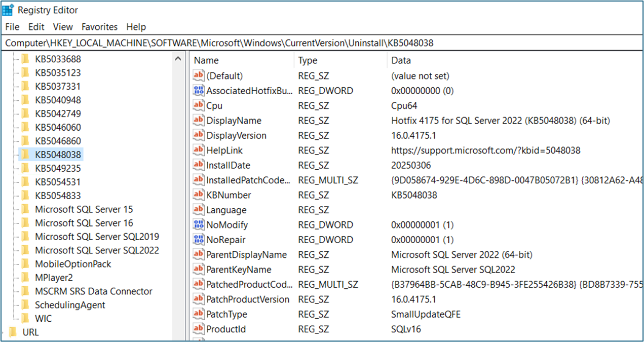Select the KB5054531 tree key
Image resolution: width=644 pixels, height=342 pixels.
click(58, 182)
